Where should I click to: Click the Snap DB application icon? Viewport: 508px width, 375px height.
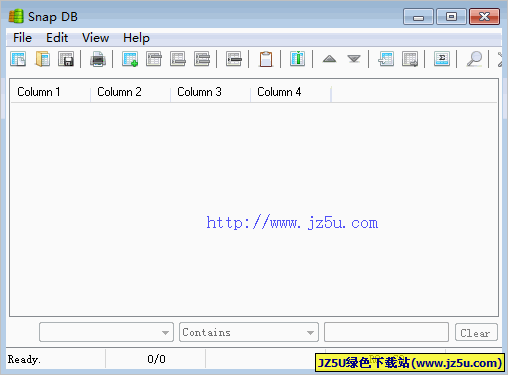click(16, 16)
